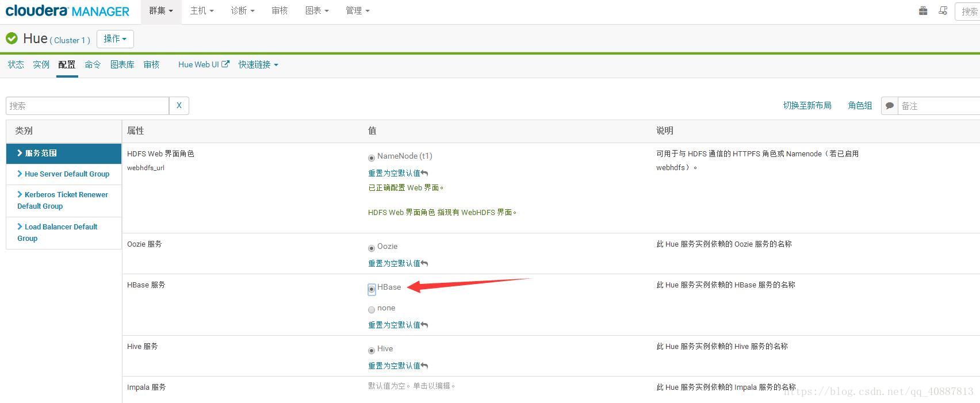This screenshot has width=980, height=403.
Task: Click the Hive 服务 property label
Action: pyautogui.click(x=142, y=346)
